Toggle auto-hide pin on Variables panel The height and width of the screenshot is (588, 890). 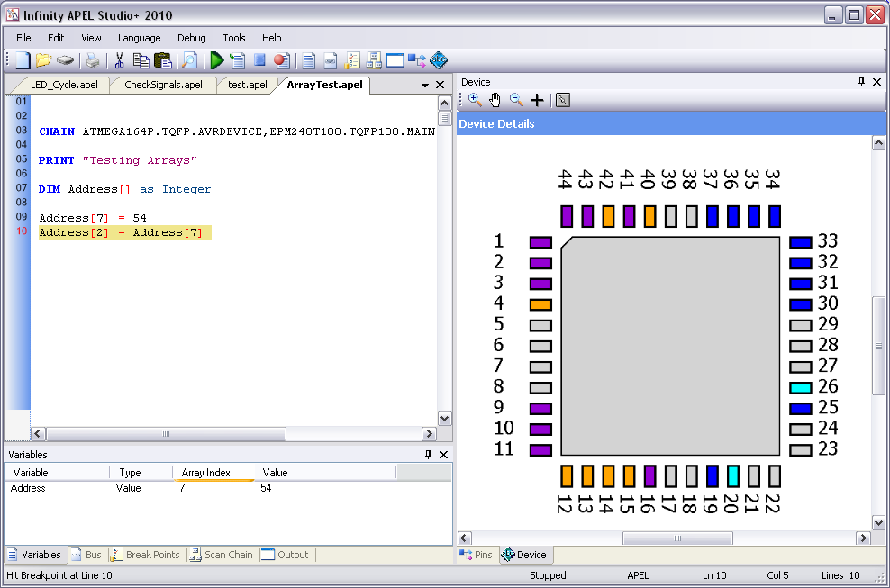pyautogui.click(x=428, y=455)
